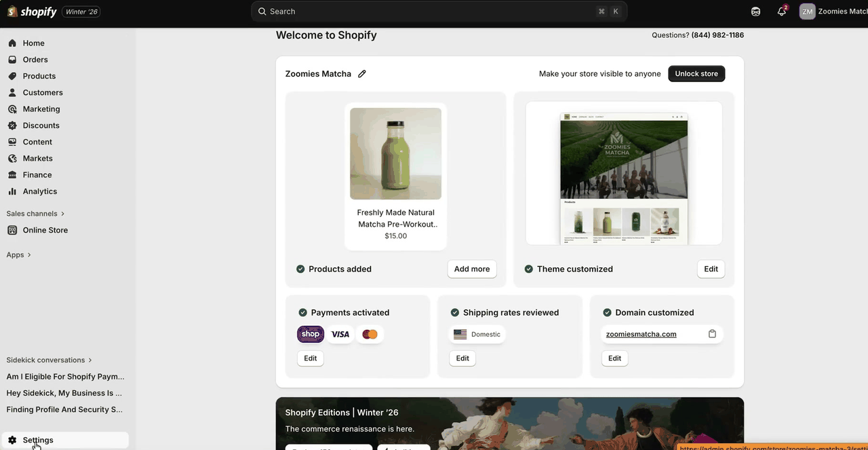Image resolution: width=868 pixels, height=450 pixels.
Task: Open the Home icon in sidebar
Action: (x=12, y=43)
